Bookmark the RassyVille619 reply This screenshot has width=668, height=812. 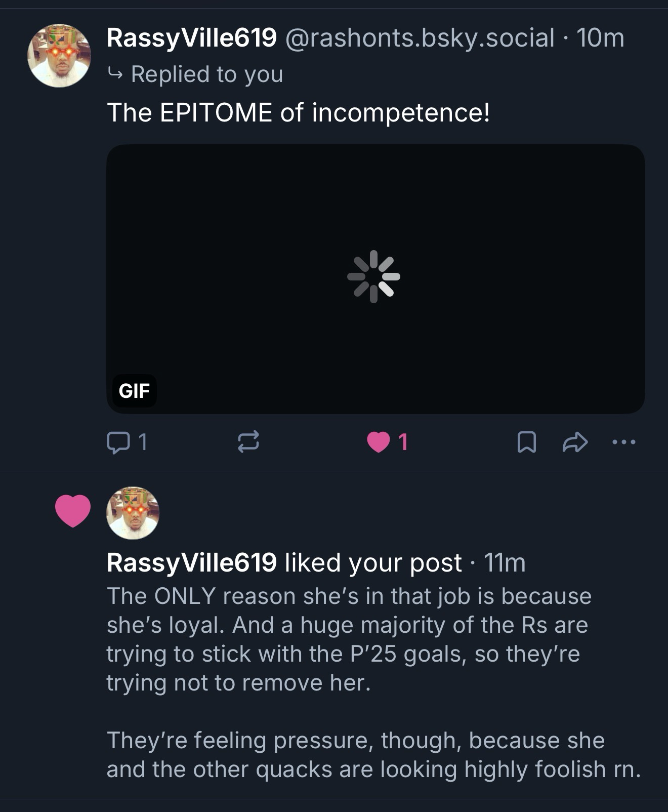tap(526, 442)
